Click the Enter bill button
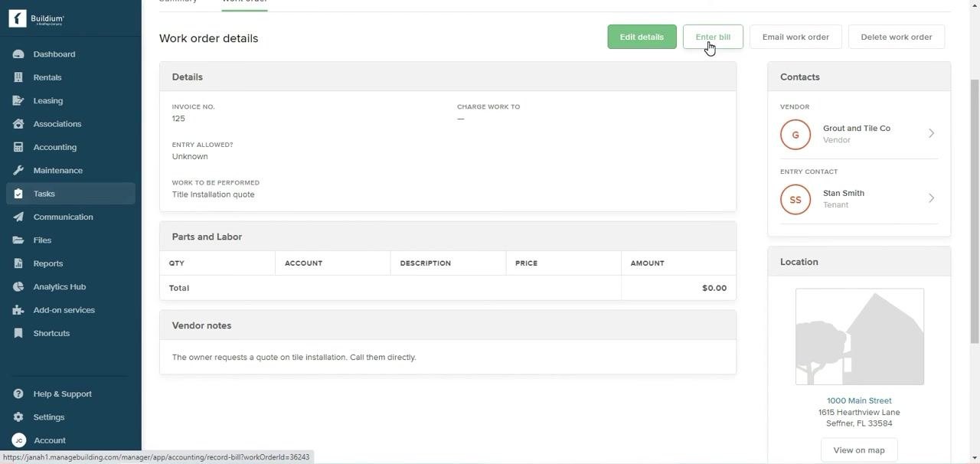This screenshot has width=980, height=464. [x=713, y=37]
